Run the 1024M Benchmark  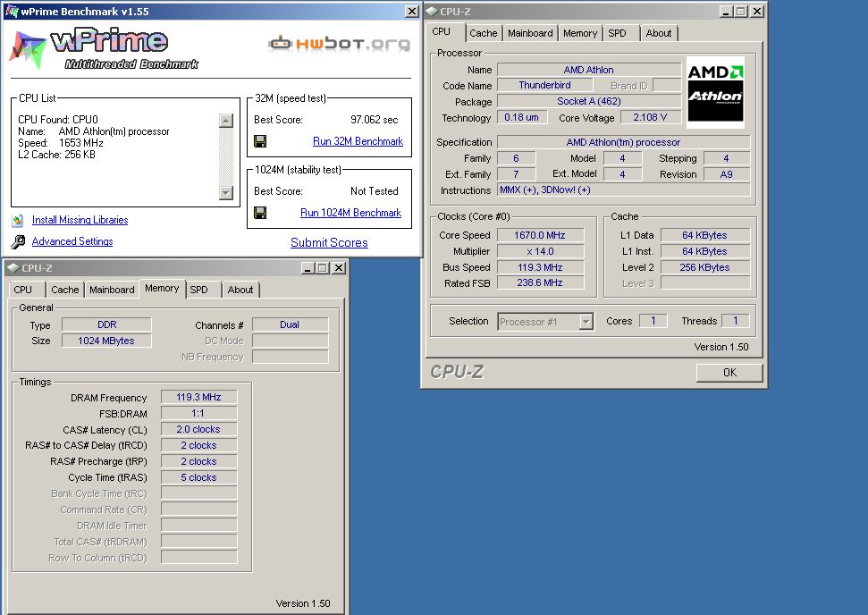(x=350, y=213)
